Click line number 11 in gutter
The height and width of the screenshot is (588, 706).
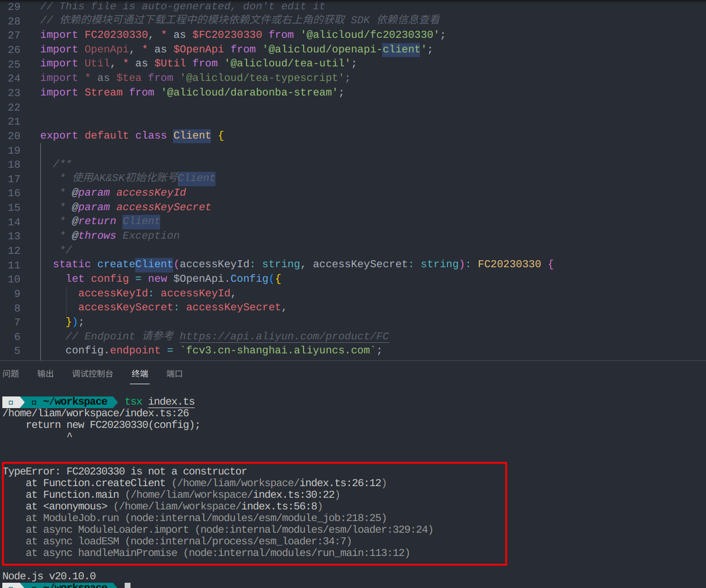[14, 265]
